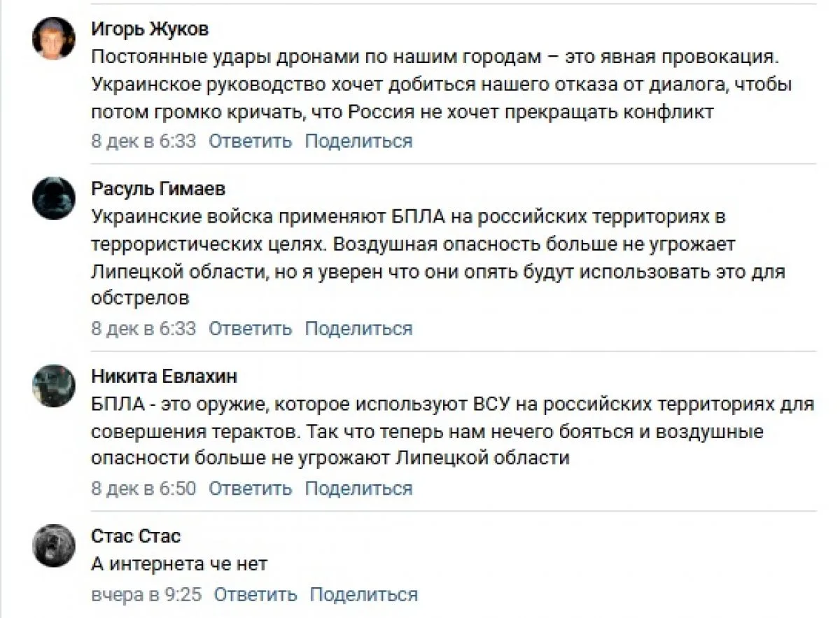
Task: Open Игорь Жуков's profile via name link
Action: 150,29
